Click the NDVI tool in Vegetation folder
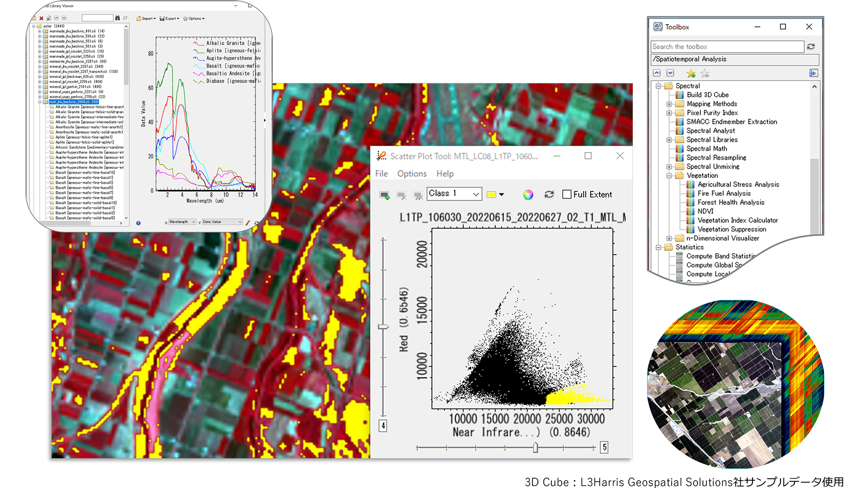Image resolution: width=868 pixels, height=497 pixels. pyautogui.click(x=705, y=211)
